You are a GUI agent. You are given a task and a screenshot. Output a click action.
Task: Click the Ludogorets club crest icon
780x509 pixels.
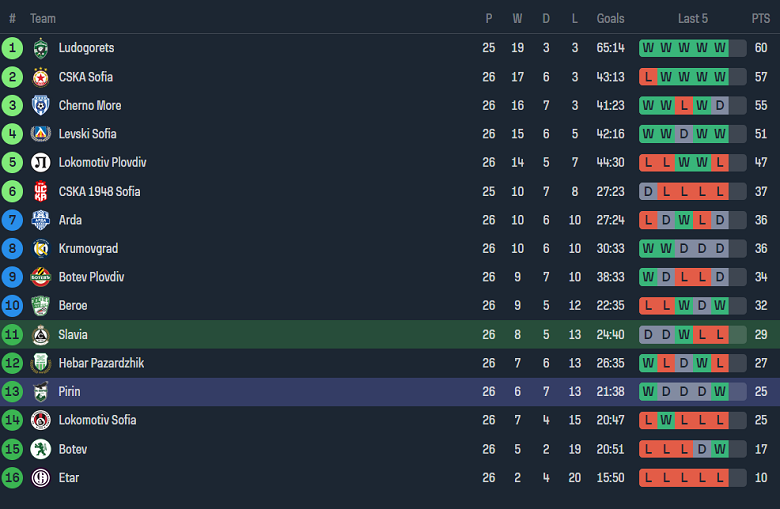pos(40,48)
